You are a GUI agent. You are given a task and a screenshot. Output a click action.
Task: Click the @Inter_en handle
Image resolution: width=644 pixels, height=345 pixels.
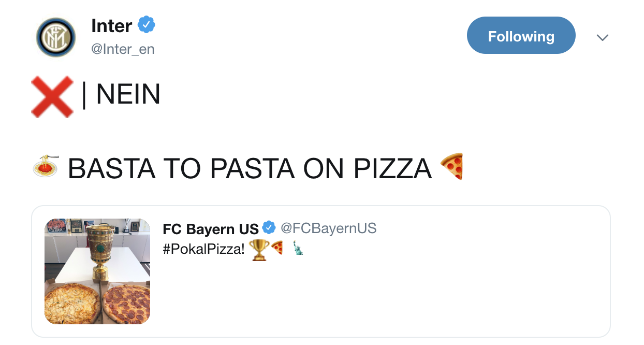point(123,49)
